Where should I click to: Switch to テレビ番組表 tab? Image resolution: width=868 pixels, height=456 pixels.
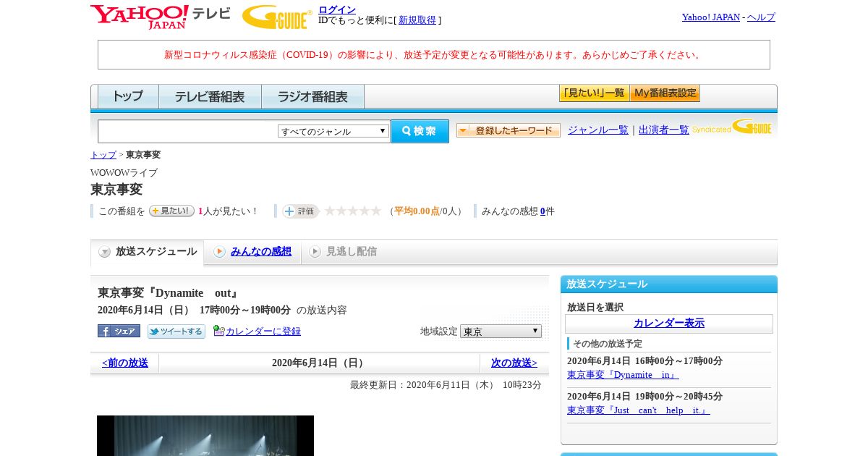(x=210, y=96)
